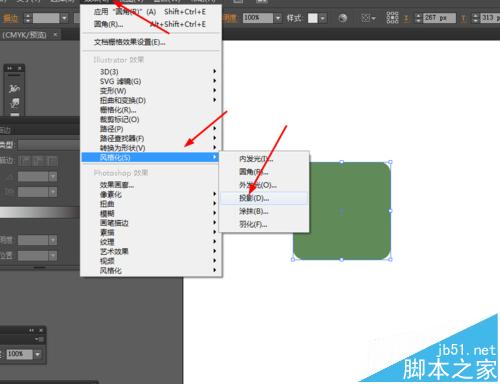The image size is (500, 384).
Task: Expand the 视频 effects submenu
Action: click(x=150, y=261)
